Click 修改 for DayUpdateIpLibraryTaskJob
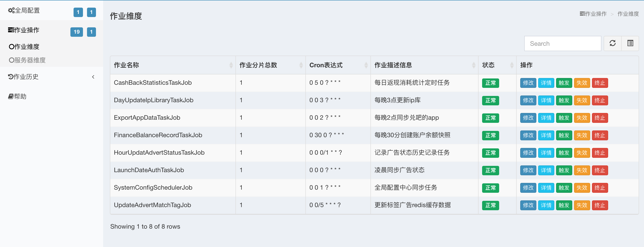 528,100
